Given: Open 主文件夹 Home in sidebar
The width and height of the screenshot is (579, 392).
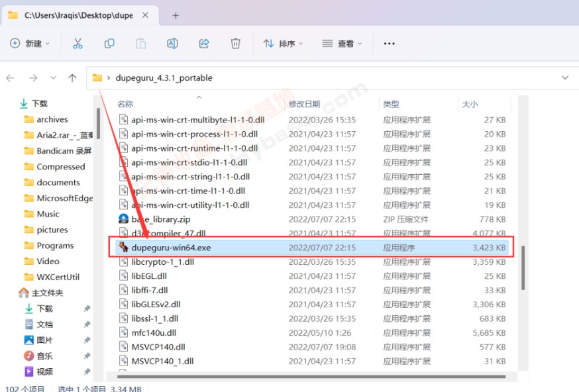Looking at the screenshot, I should pyautogui.click(x=41, y=293).
